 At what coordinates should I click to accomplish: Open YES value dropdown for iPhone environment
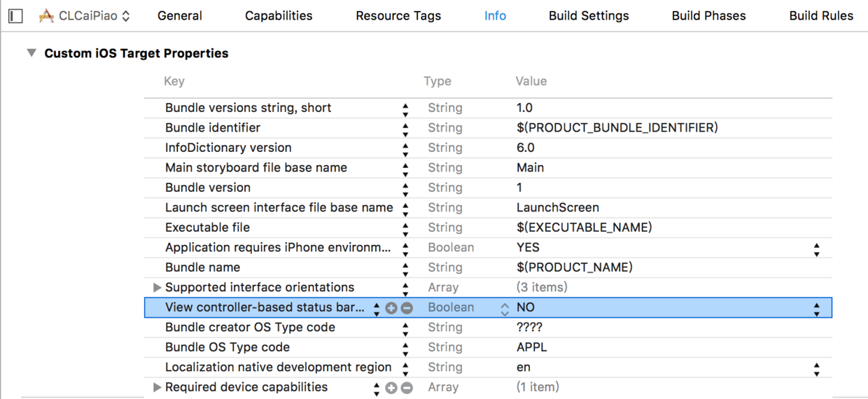(x=816, y=248)
